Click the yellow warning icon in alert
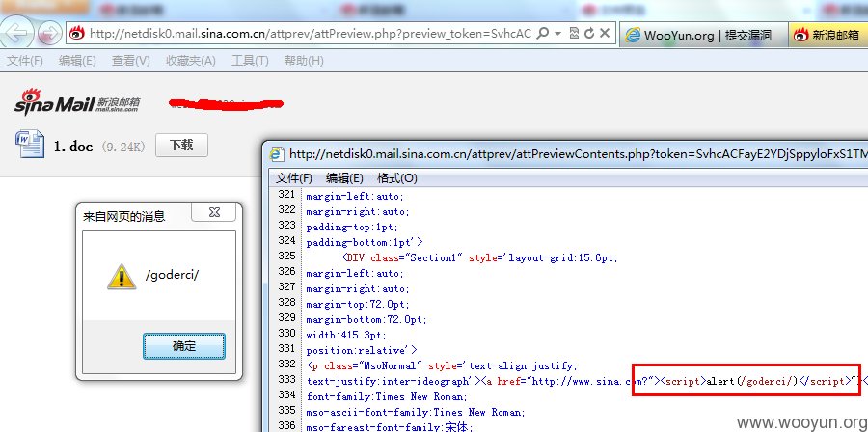Screen dimensions: 868x432 click(x=122, y=276)
